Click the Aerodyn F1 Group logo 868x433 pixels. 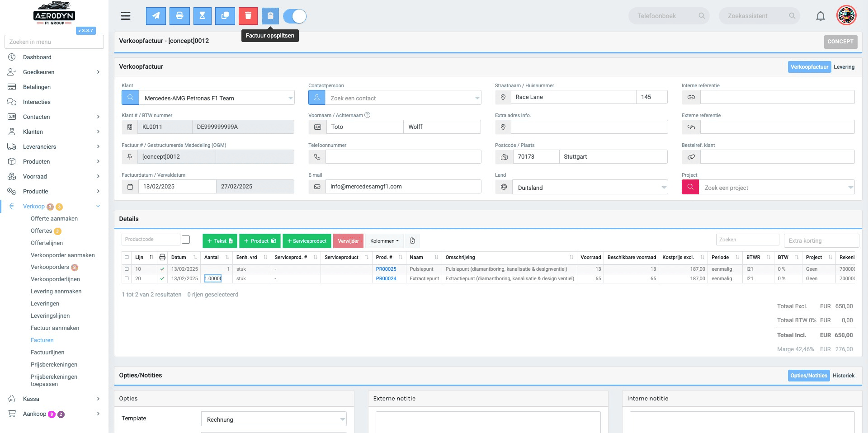(x=54, y=14)
